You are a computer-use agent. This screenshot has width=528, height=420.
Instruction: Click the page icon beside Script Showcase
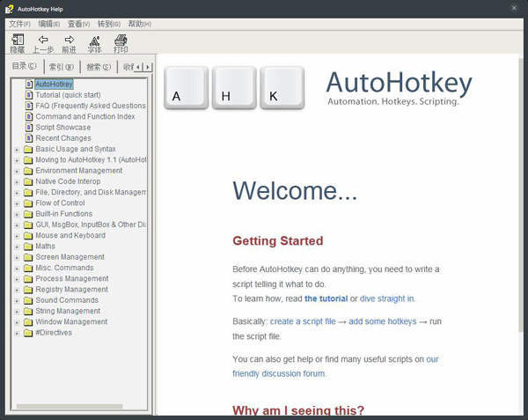pos(29,128)
